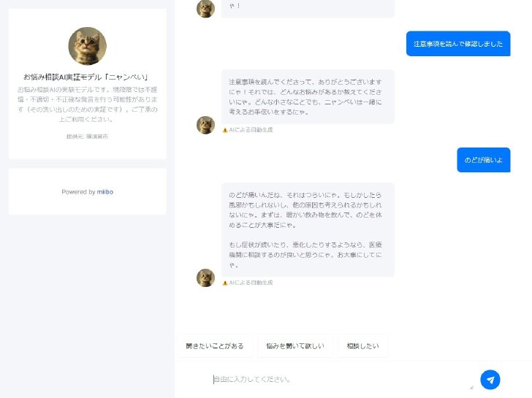Focus the 自由に入力してください text field
The image size is (532, 398).
click(x=343, y=379)
